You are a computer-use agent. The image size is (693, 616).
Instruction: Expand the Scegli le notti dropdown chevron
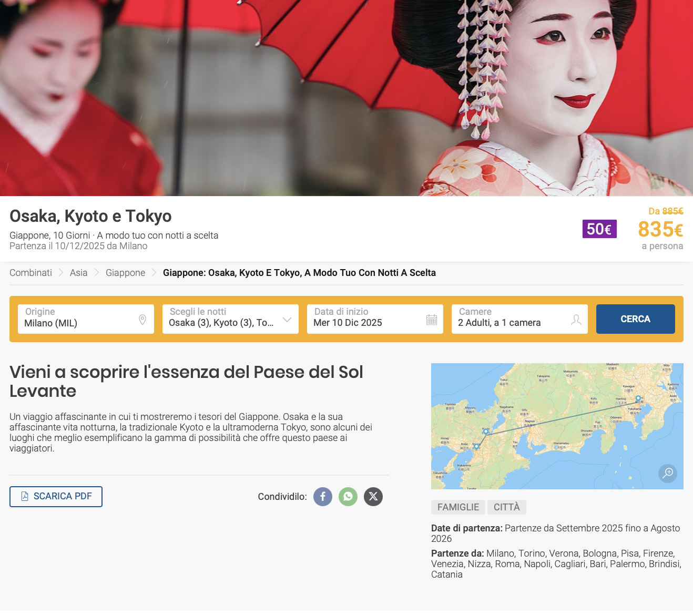pos(287,320)
